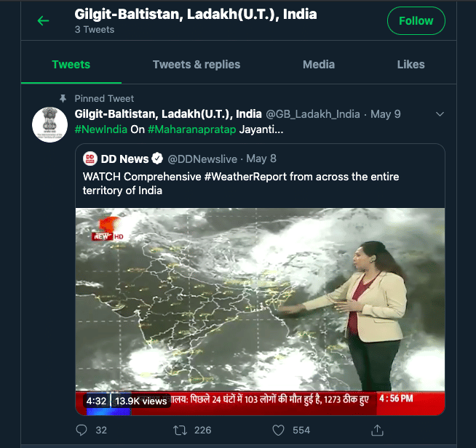
Task: Click the profile avatar emblem
Action: tap(50, 124)
